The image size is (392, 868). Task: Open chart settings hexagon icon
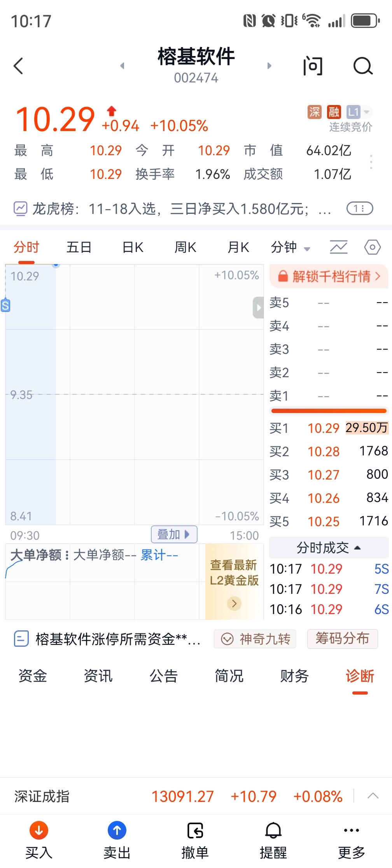pyautogui.click(x=372, y=247)
